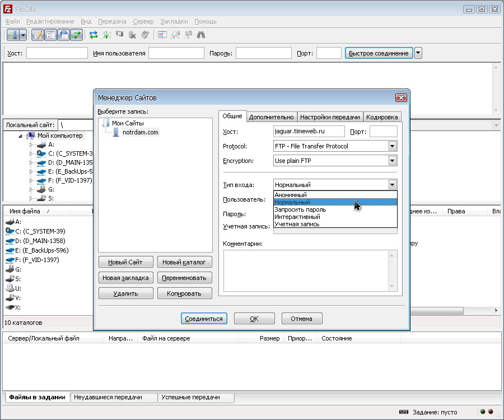
Task: Click the Соединиться button
Action: coord(204,319)
